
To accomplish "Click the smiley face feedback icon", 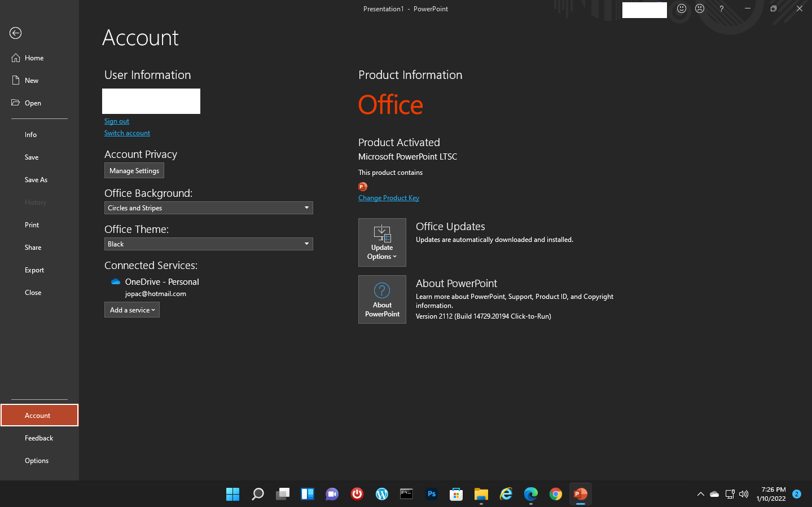I will click(x=682, y=8).
